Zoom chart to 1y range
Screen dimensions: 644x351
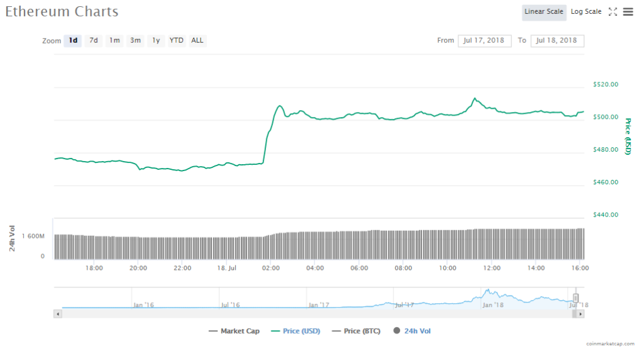click(x=156, y=41)
